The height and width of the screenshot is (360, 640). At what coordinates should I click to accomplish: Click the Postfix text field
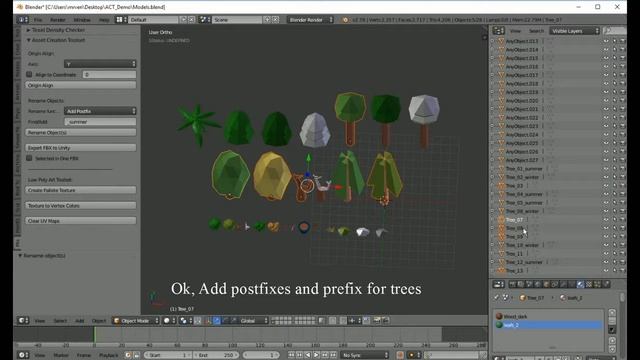pyautogui.click(x=100, y=122)
